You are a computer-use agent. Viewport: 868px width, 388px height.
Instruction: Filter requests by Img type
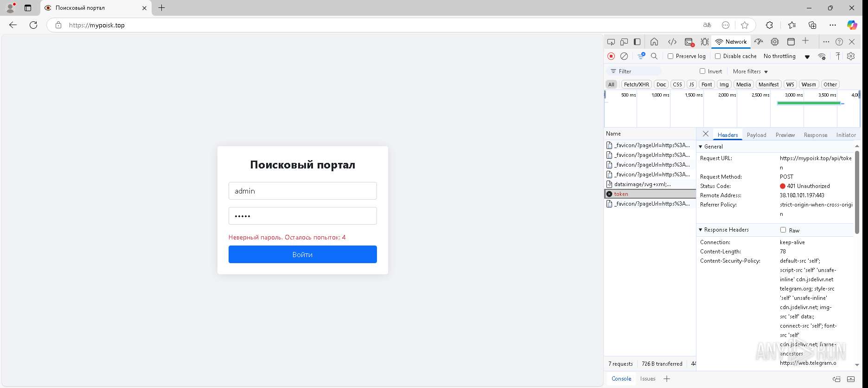coord(724,84)
